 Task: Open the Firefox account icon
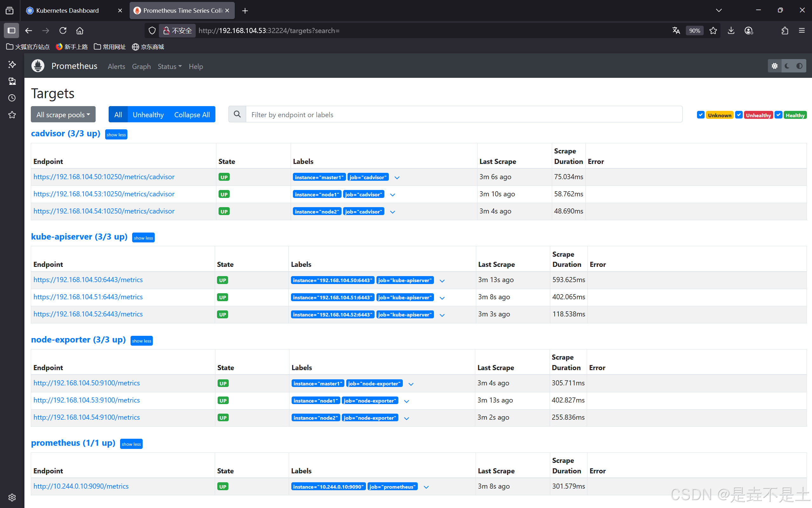point(748,30)
